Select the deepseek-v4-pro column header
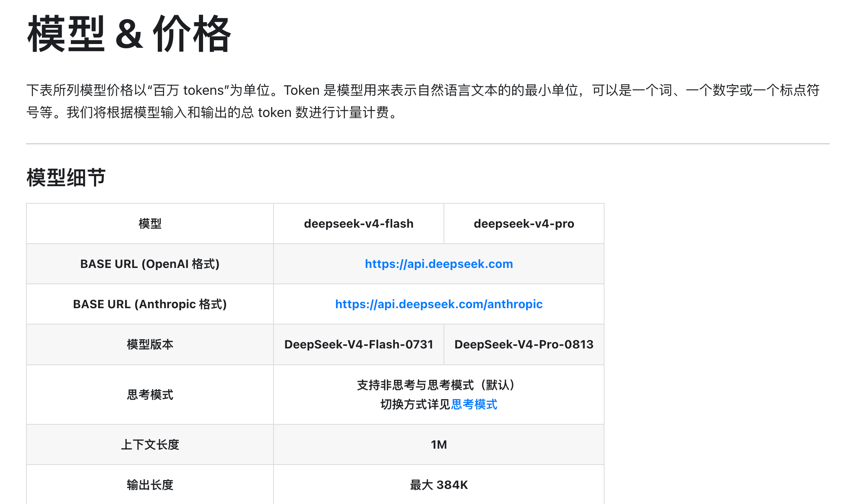Image resolution: width=850 pixels, height=504 pixels. 524,223
